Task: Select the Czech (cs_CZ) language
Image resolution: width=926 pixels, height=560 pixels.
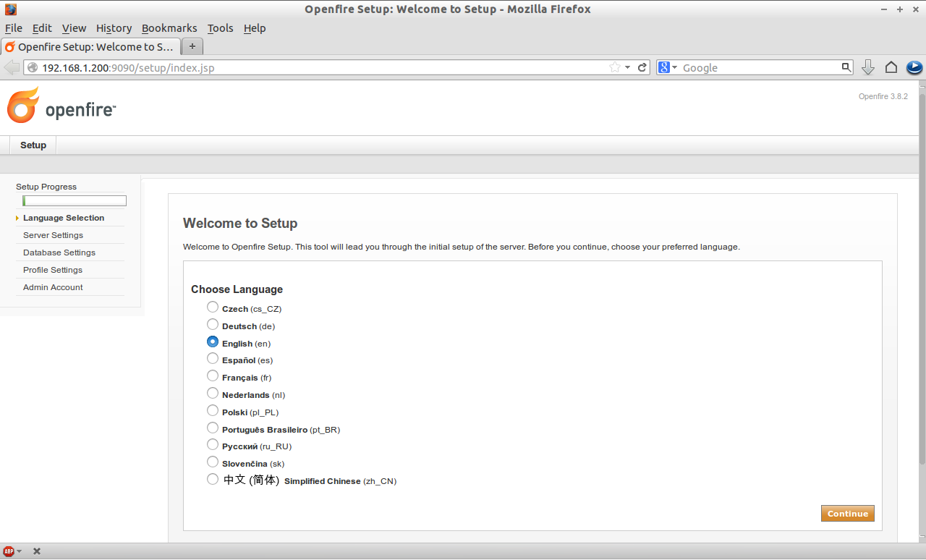Action: [213, 307]
